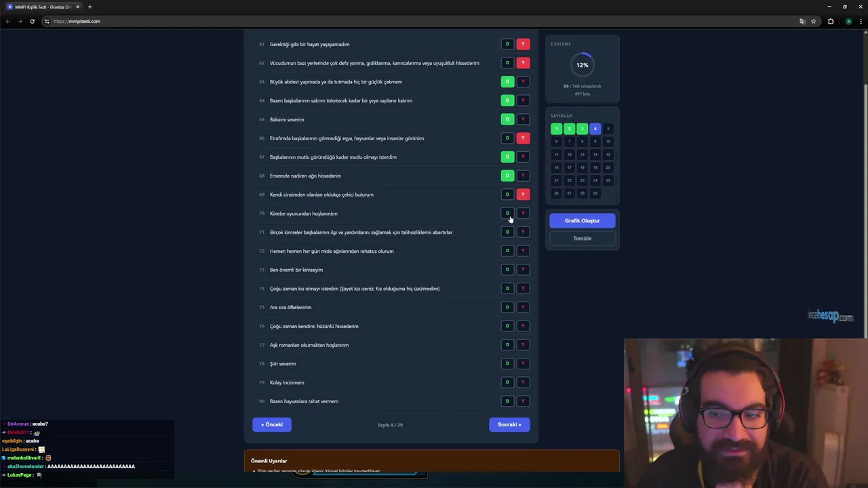This screenshot has width=868, height=488.
Task: Go forward in browser history
Action: (x=20, y=21)
